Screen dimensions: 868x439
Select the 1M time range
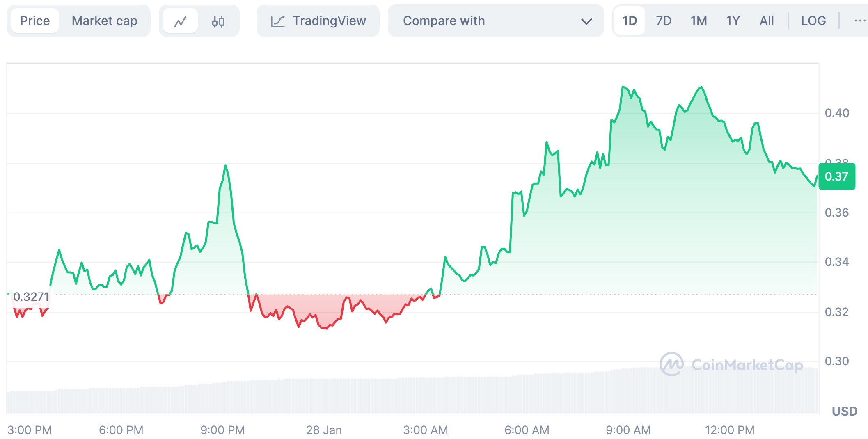[x=699, y=21]
